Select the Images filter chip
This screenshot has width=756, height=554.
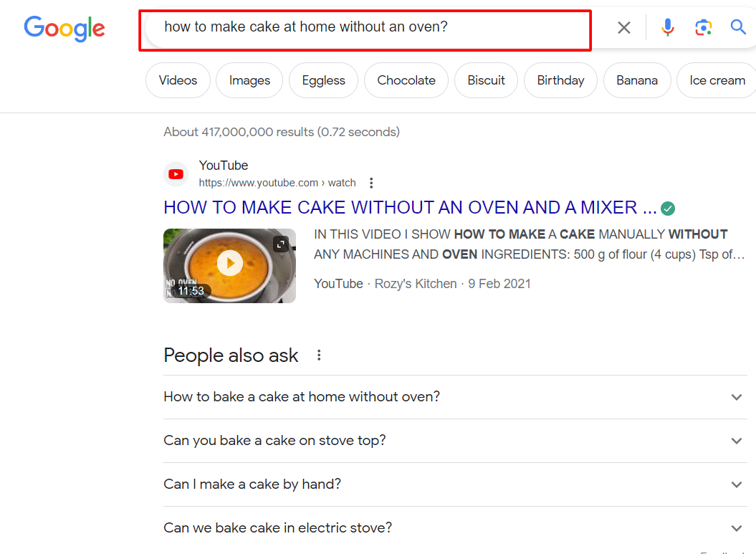coord(249,80)
